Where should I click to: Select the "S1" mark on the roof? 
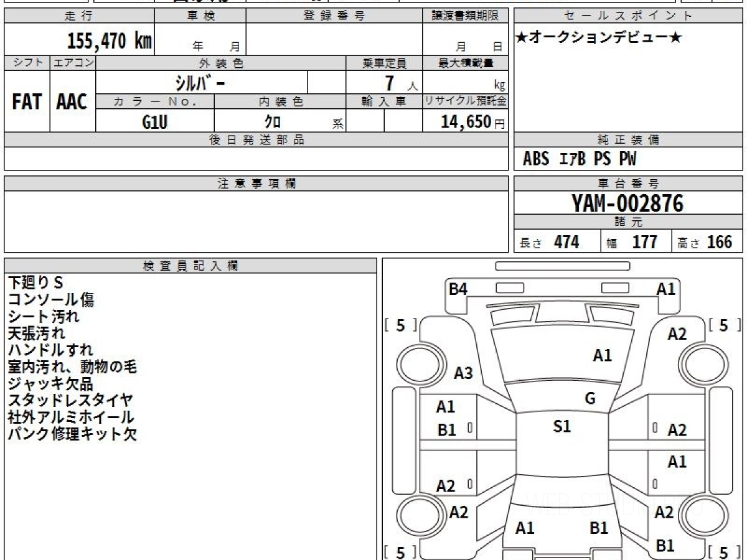(x=562, y=426)
